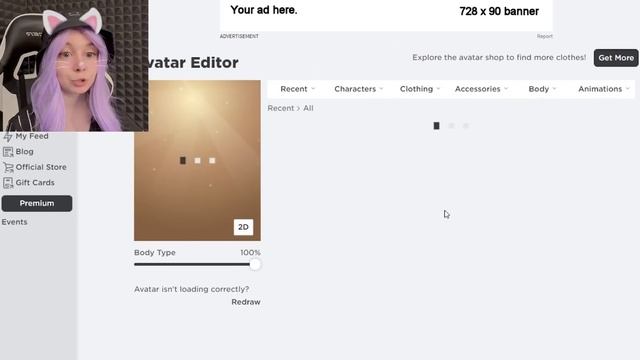Click the 100% body type value
The image size is (640, 360).
[250, 253]
